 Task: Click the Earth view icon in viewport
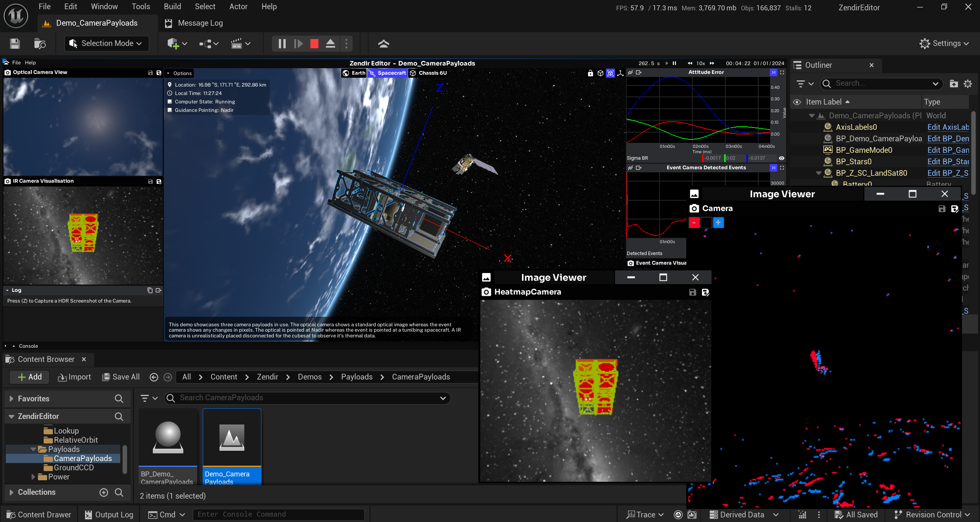[x=347, y=73]
